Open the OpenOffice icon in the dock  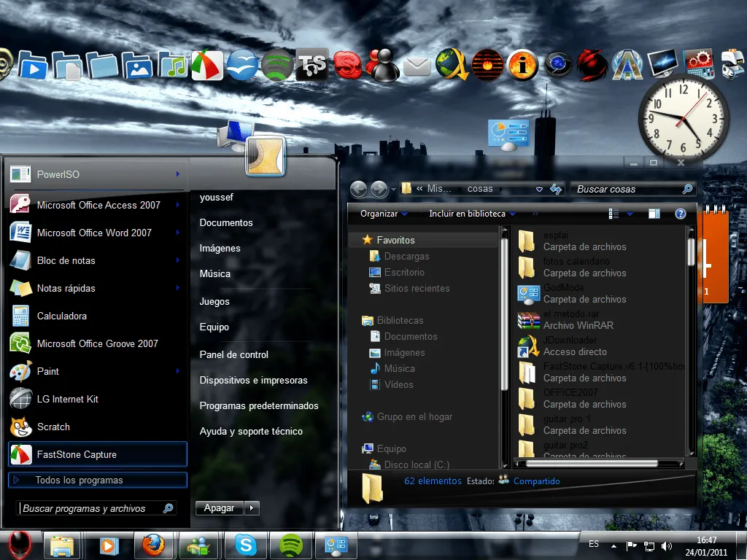tap(241, 66)
